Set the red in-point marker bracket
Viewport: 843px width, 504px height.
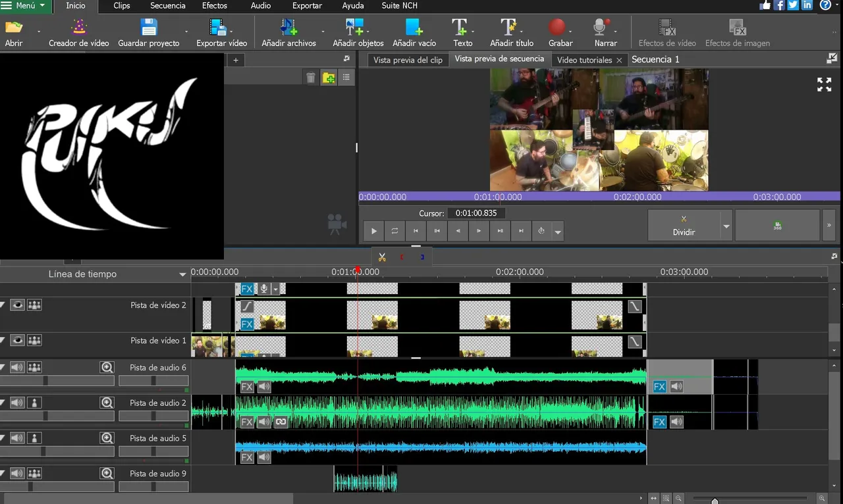coord(402,257)
